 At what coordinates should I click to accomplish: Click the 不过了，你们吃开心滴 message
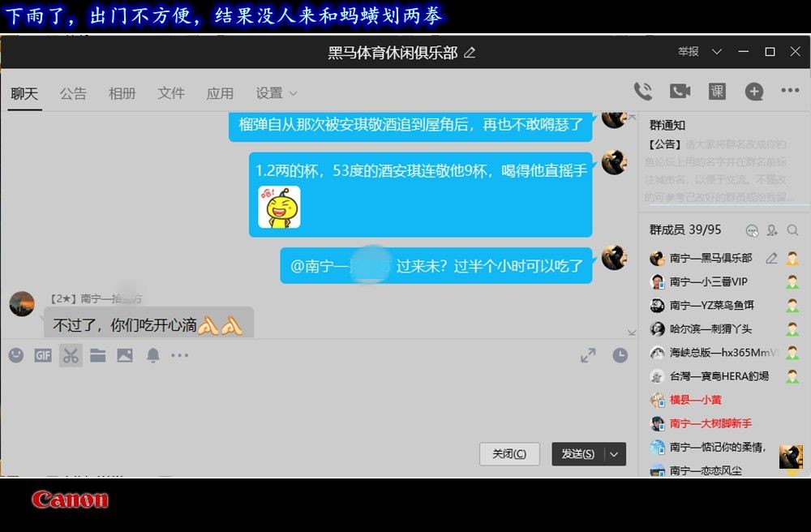(148, 323)
